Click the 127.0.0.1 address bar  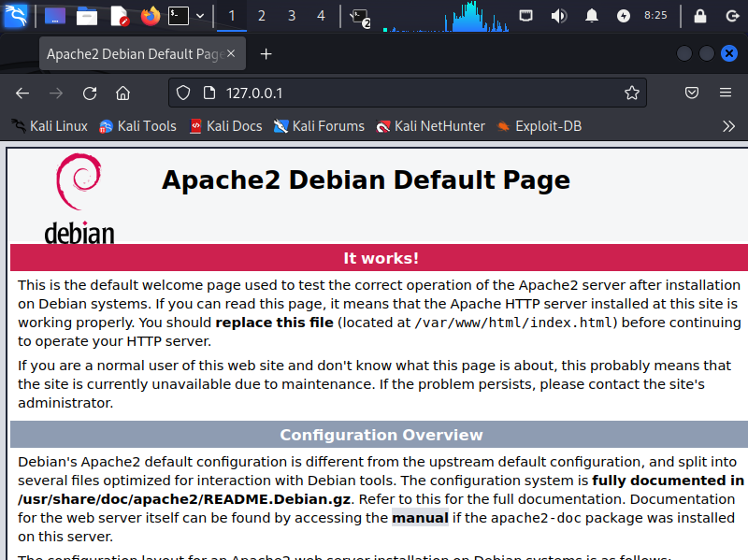[x=408, y=93]
